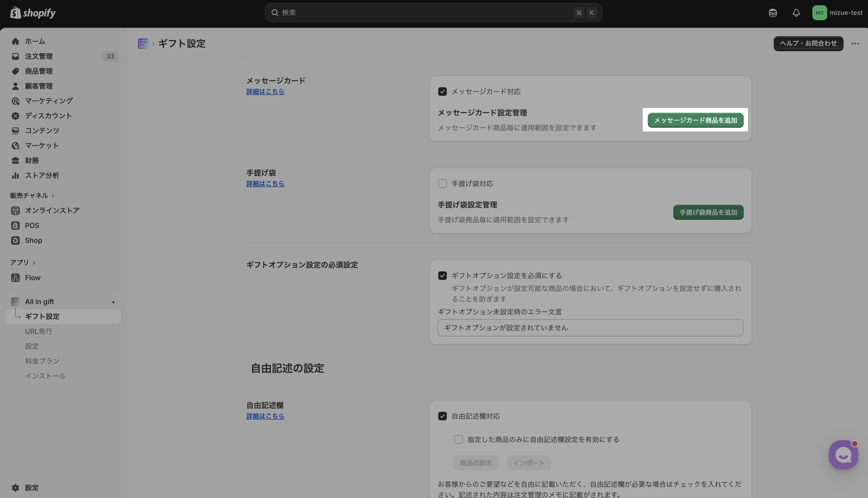Screen dimensions: 868x498
Task: Open the notifications bell icon
Action: [796, 13]
